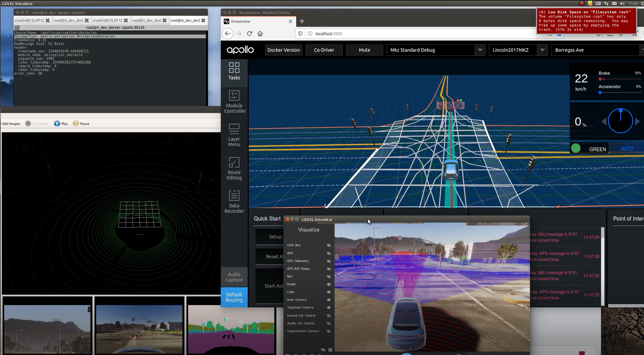
Task: Toggle GPS Odometry sensor visibility
Action: (328, 261)
